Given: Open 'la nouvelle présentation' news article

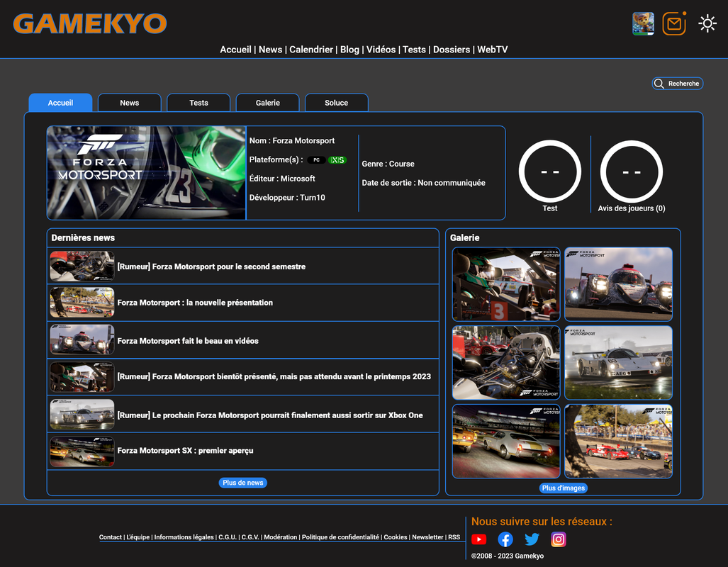Looking at the screenshot, I should tap(195, 303).
